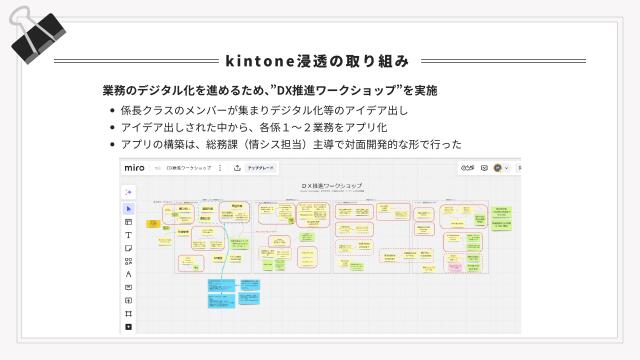Select the upper green sticky at right edge
Image resolution: width=640 pixels, height=360 pixels.
(x=501, y=213)
